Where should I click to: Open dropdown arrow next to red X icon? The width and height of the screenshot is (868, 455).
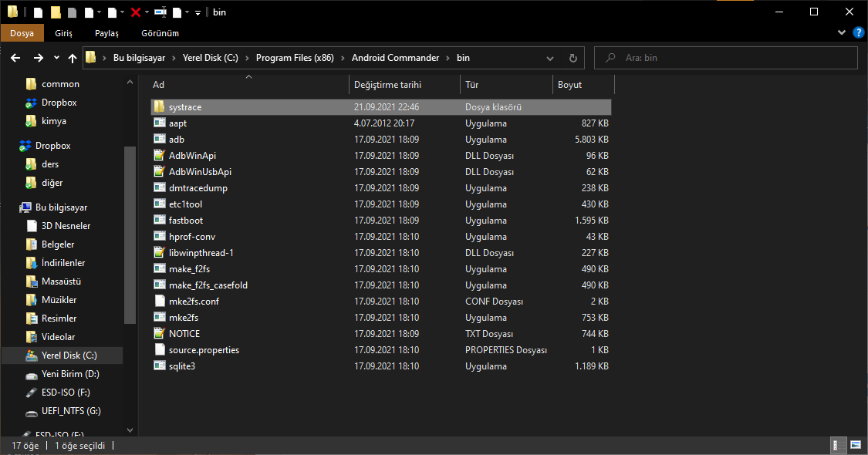click(x=147, y=12)
